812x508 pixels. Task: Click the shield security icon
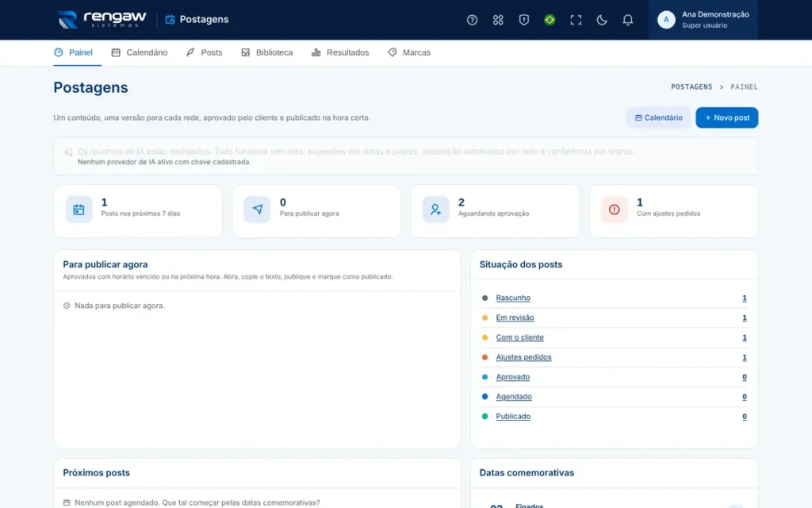[523, 20]
